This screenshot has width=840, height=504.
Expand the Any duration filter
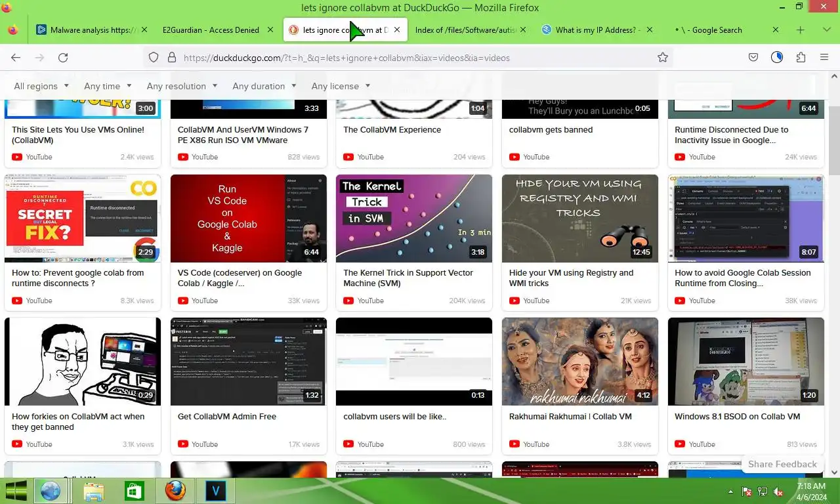(264, 86)
